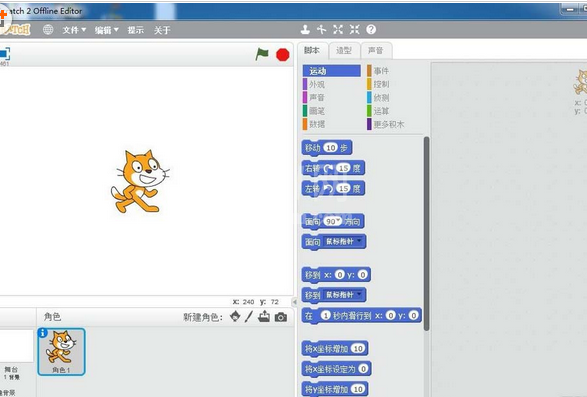The image size is (587, 397).
Task: Upload sprite from file
Action: click(264, 317)
